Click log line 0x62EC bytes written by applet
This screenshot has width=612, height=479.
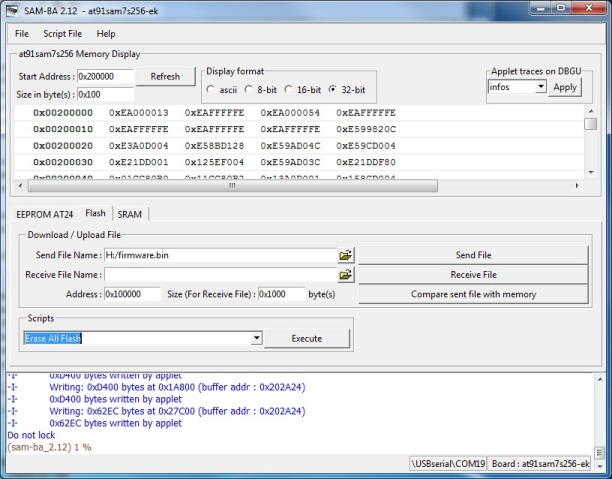pyautogui.click(x=116, y=423)
